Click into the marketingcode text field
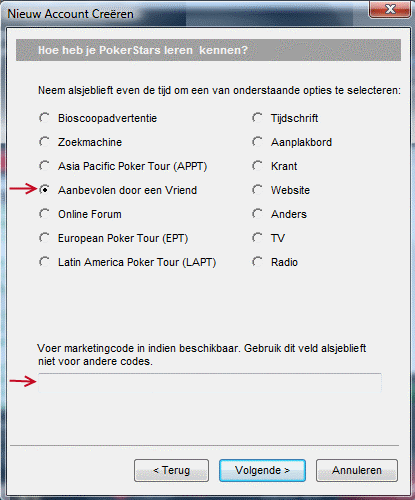The image size is (415, 500). tap(210, 382)
